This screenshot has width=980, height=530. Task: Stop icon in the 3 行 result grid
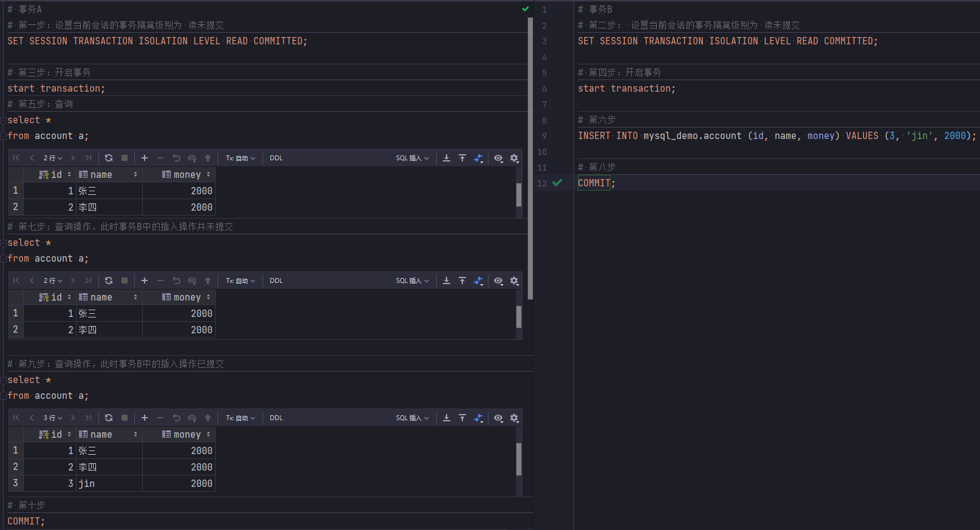[x=125, y=418]
